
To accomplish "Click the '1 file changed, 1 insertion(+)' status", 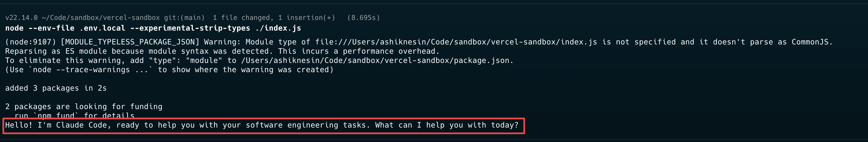I will coord(274,18).
